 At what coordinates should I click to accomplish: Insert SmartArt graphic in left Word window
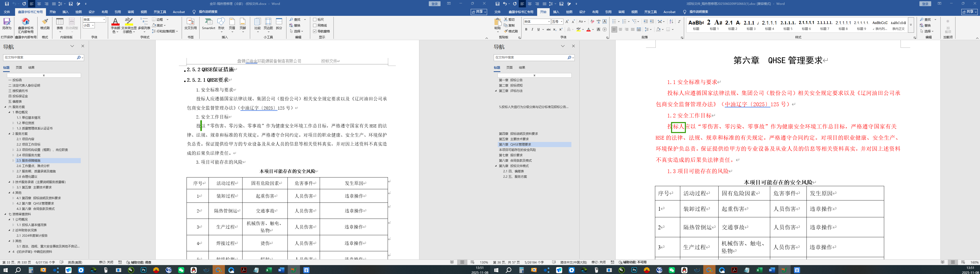click(209, 24)
